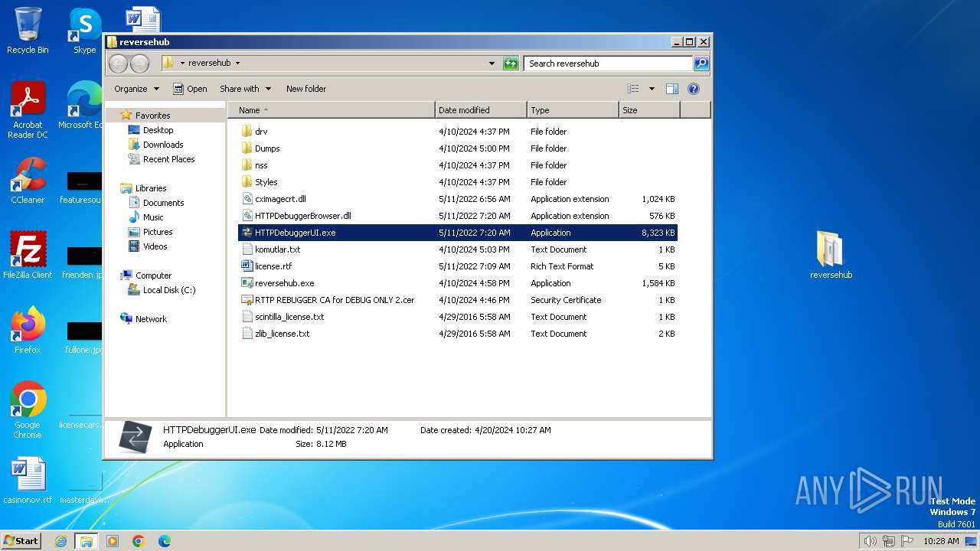Open the Dumps folder
This screenshot has height=551, width=980.
point(267,148)
